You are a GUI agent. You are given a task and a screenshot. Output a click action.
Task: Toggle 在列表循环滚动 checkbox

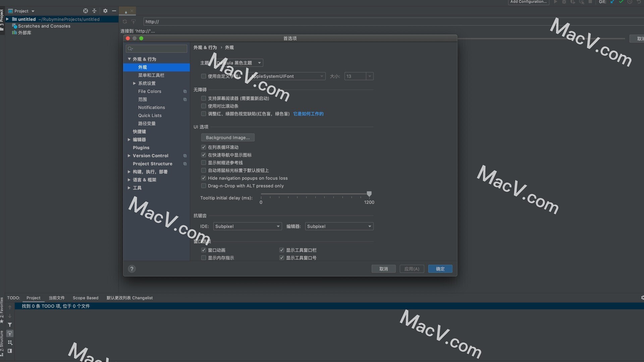click(x=203, y=147)
